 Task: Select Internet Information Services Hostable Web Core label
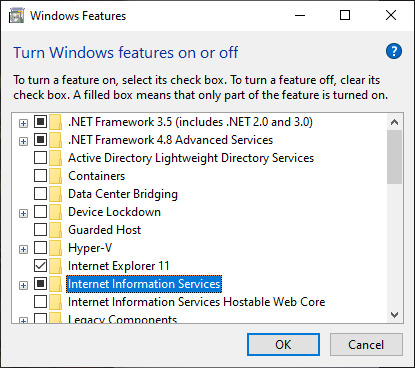click(197, 302)
